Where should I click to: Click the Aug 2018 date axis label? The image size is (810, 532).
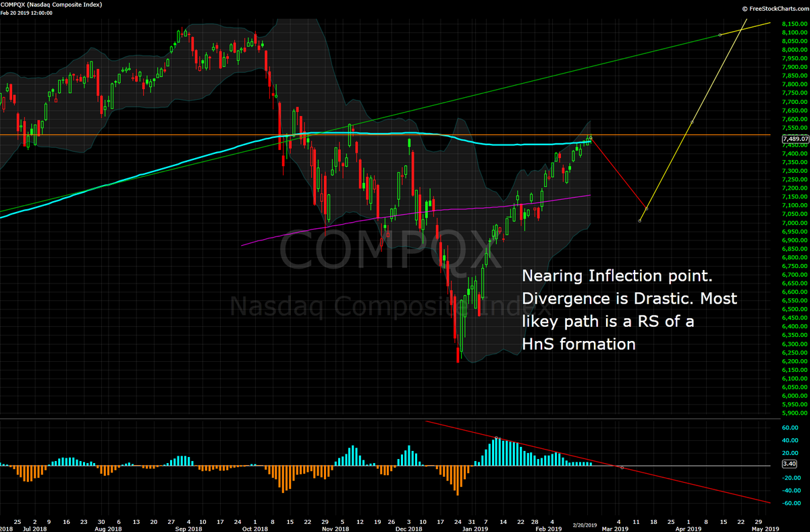109,529
